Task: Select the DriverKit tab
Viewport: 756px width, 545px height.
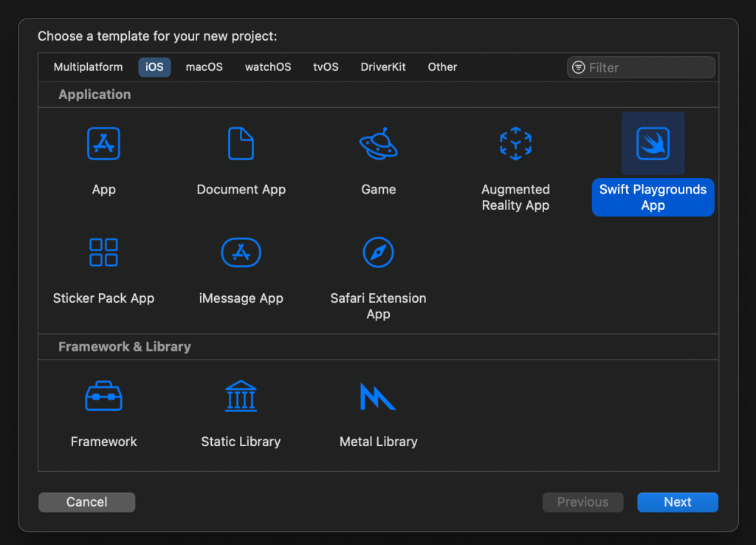Action: (x=383, y=67)
